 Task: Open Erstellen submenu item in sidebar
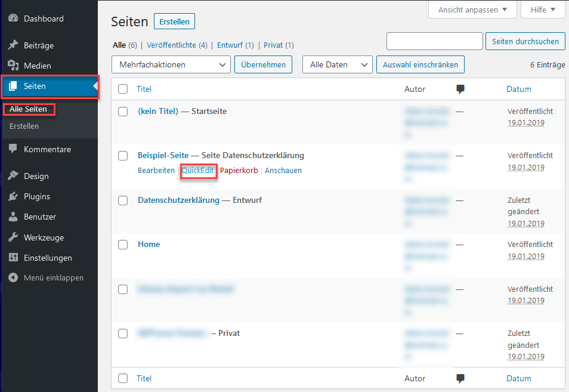coord(24,126)
